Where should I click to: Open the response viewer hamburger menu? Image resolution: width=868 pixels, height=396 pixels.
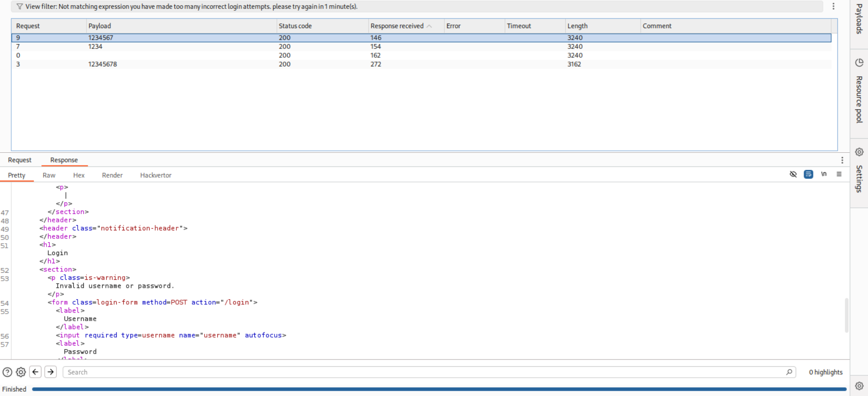[839, 174]
